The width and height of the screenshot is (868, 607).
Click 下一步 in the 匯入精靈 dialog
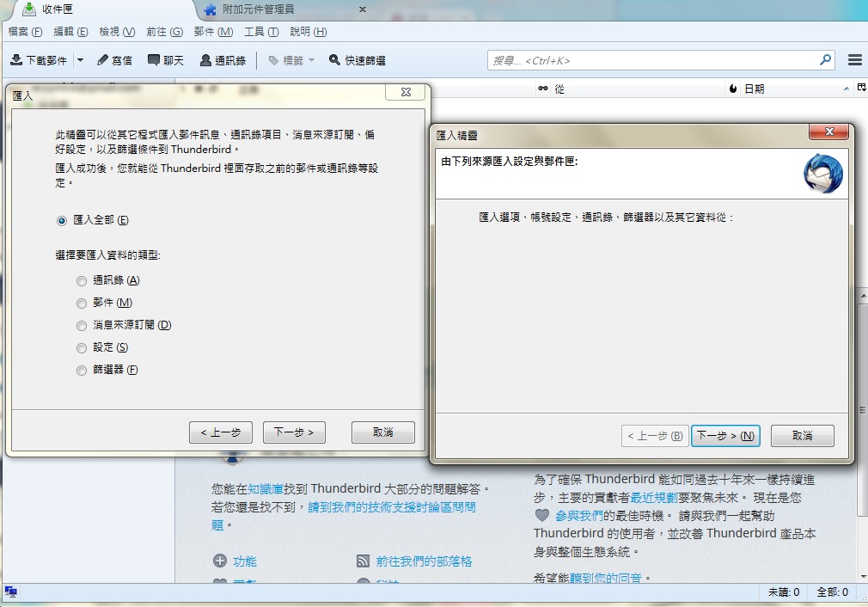point(725,436)
